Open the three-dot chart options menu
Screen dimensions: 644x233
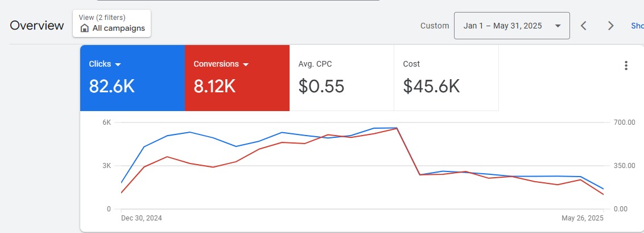click(626, 66)
